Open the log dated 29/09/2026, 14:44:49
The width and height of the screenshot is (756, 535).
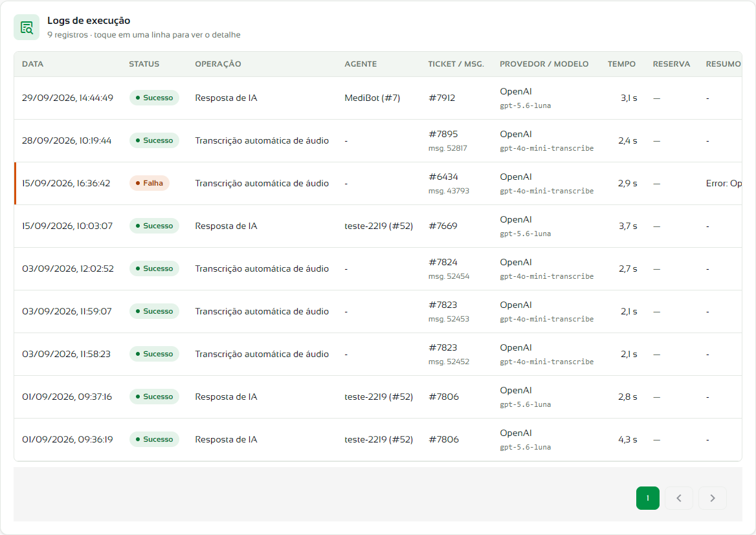(378, 98)
